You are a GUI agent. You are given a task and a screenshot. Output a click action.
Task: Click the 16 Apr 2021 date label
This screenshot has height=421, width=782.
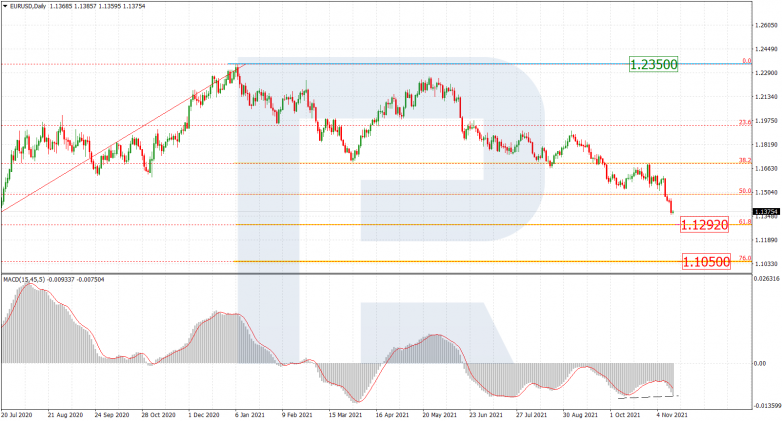(x=392, y=415)
